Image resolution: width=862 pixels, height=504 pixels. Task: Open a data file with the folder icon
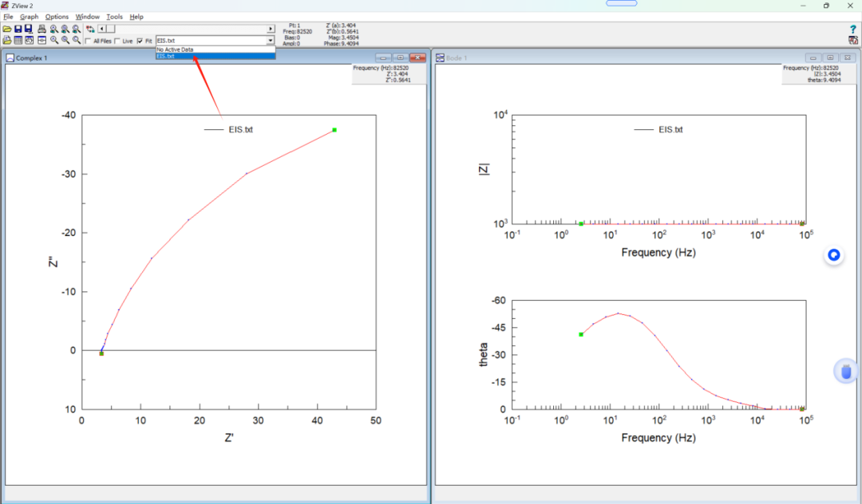pos(7,29)
